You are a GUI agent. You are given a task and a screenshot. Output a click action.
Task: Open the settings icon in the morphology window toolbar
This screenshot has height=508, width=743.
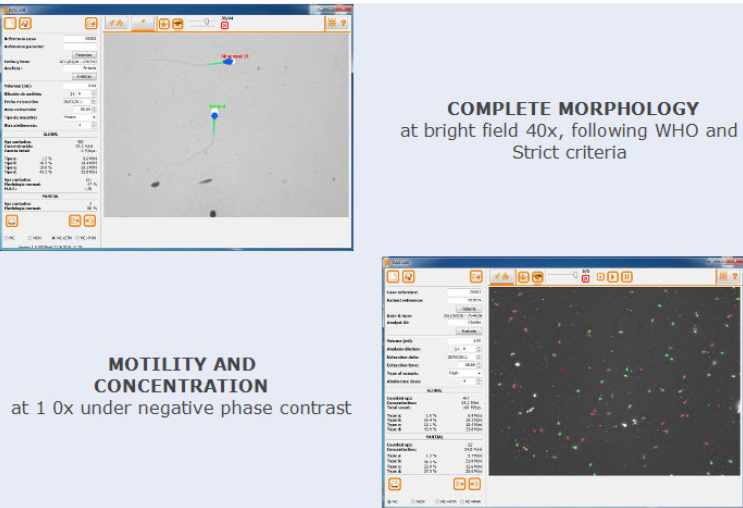[x=330, y=22]
